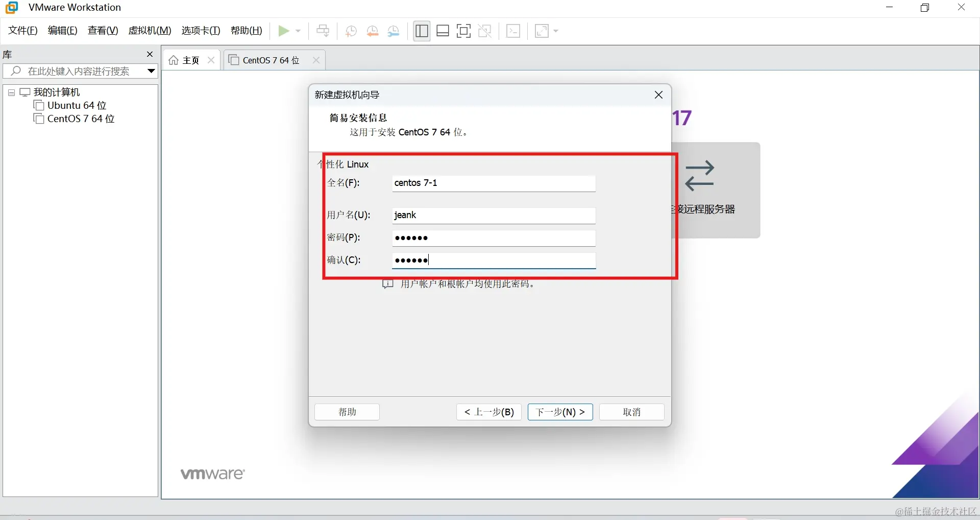Click the console view toolbar icon
The image size is (980, 520).
[513, 31]
